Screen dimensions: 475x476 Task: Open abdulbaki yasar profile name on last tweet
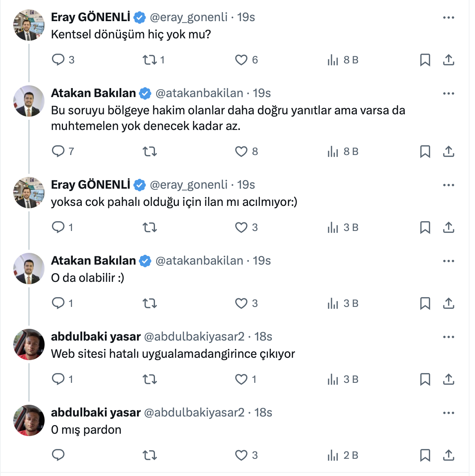click(x=96, y=413)
